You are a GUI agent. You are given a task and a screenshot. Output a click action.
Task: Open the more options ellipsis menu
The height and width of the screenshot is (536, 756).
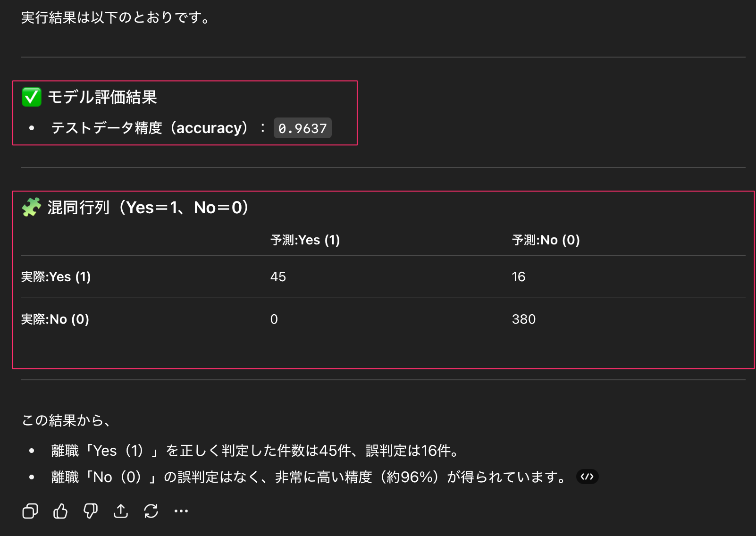click(181, 511)
